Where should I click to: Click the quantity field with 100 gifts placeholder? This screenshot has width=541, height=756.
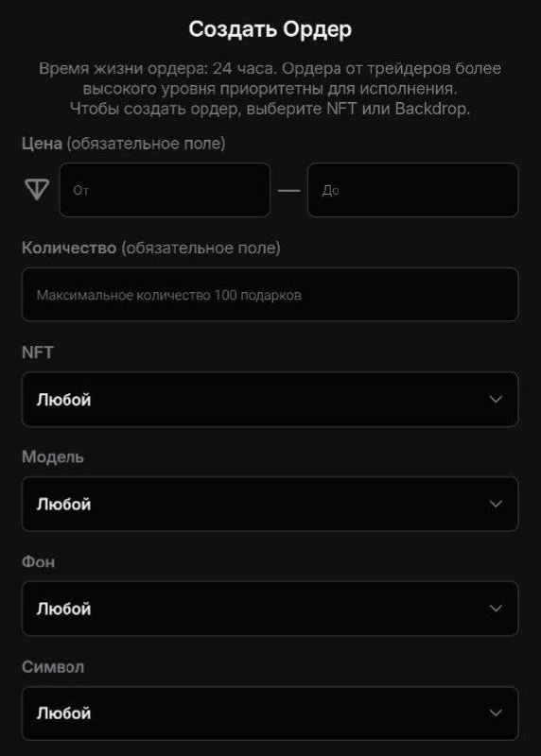270,295
